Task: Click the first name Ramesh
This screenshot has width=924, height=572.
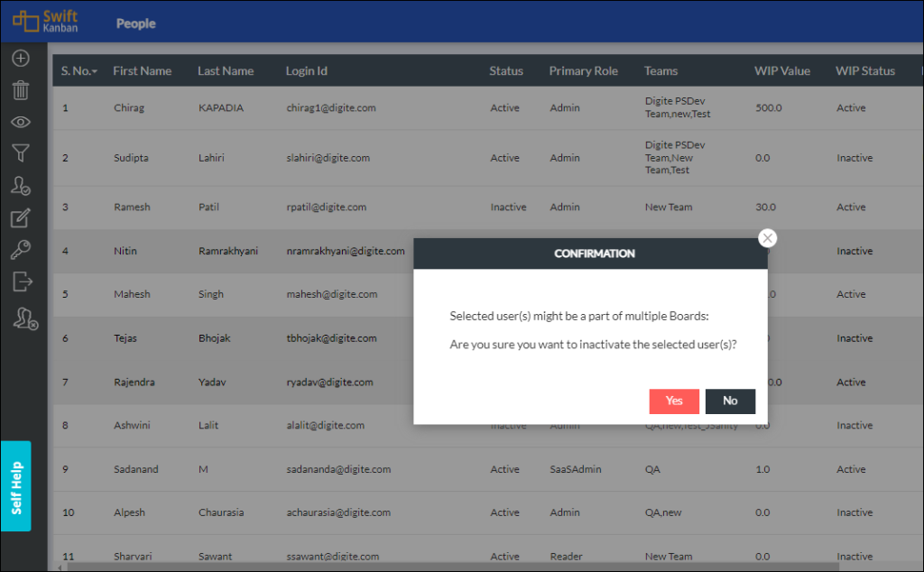Action: (132, 208)
